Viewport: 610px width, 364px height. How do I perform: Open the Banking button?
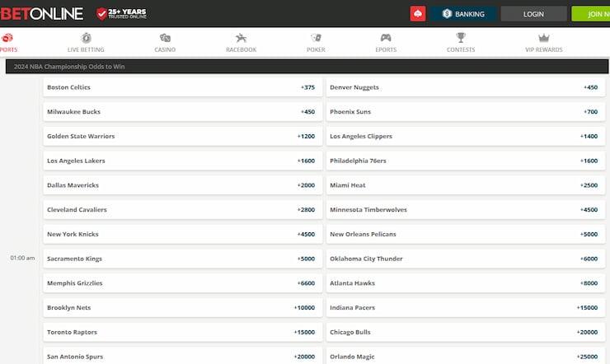(463, 14)
